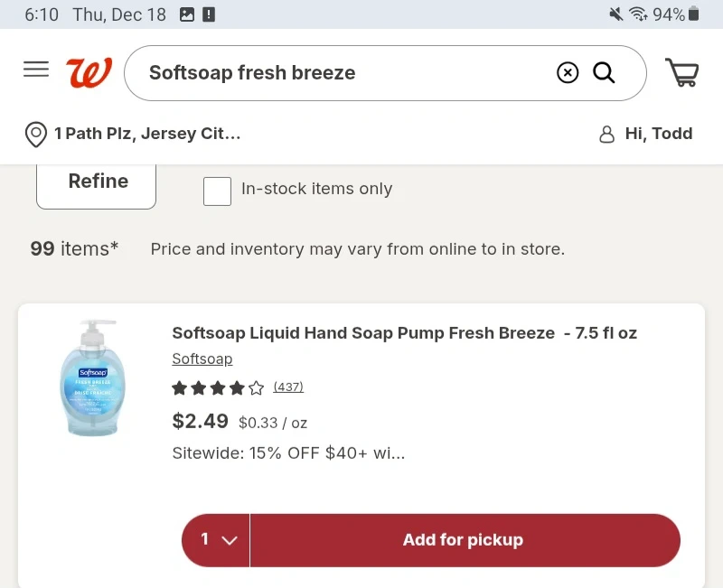The image size is (723, 588).
Task: Tap the Walgreens logo icon
Action: [89, 72]
